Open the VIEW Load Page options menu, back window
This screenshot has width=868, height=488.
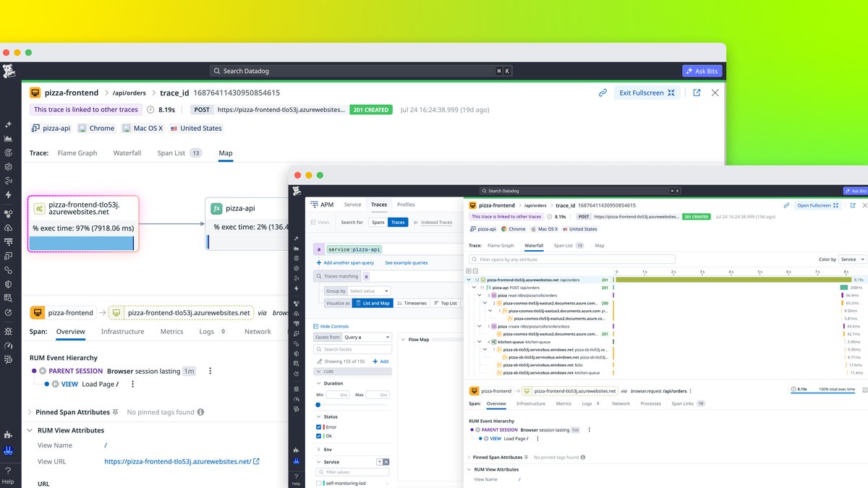pyautogui.click(x=132, y=384)
